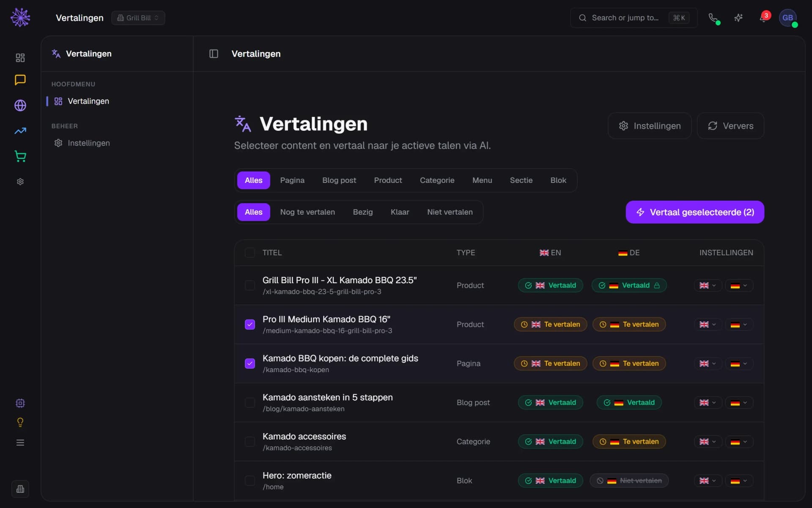Image resolution: width=812 pixels, height=508 pixels.
Task: Open the hamburger menu icon in left rail
Action: (x=20, y=443)
